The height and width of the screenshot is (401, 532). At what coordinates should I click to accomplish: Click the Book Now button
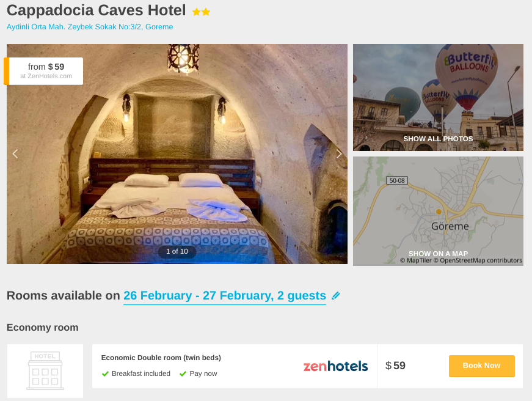[481, 366]
